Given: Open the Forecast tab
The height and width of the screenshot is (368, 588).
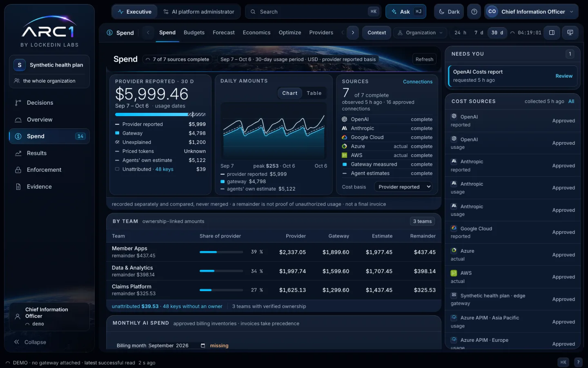Looking at the screenshot, I should (x=224, y=33).
